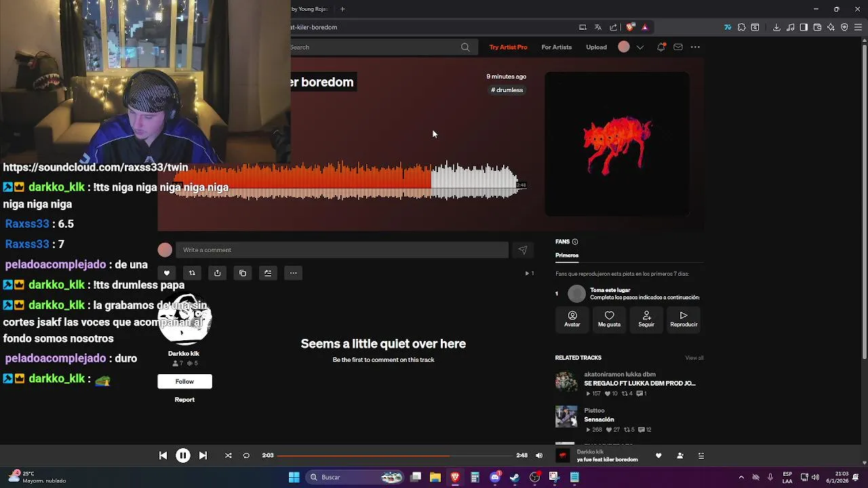This screenshot has height=488, width=868.
Task: Click the Reproducir step button
Action: pos(684,319)
